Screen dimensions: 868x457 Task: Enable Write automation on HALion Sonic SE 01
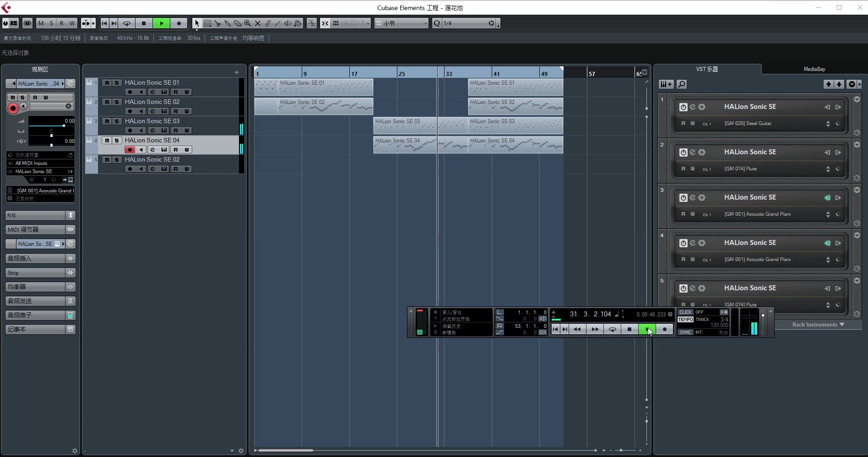187,92
